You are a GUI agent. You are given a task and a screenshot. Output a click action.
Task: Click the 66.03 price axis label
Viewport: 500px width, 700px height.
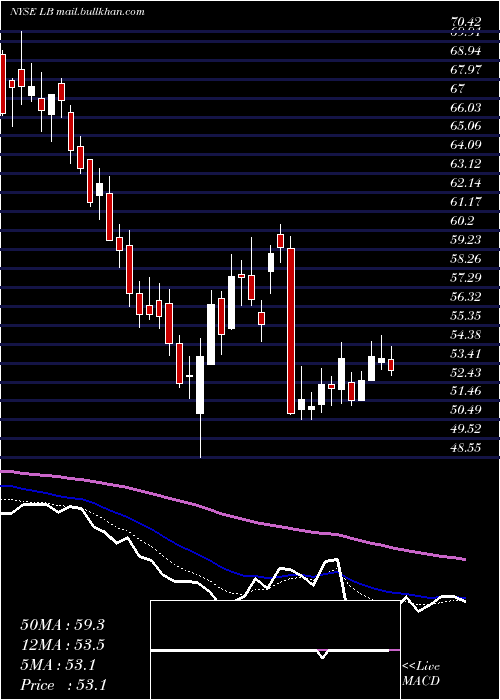(x=466, y=108)
